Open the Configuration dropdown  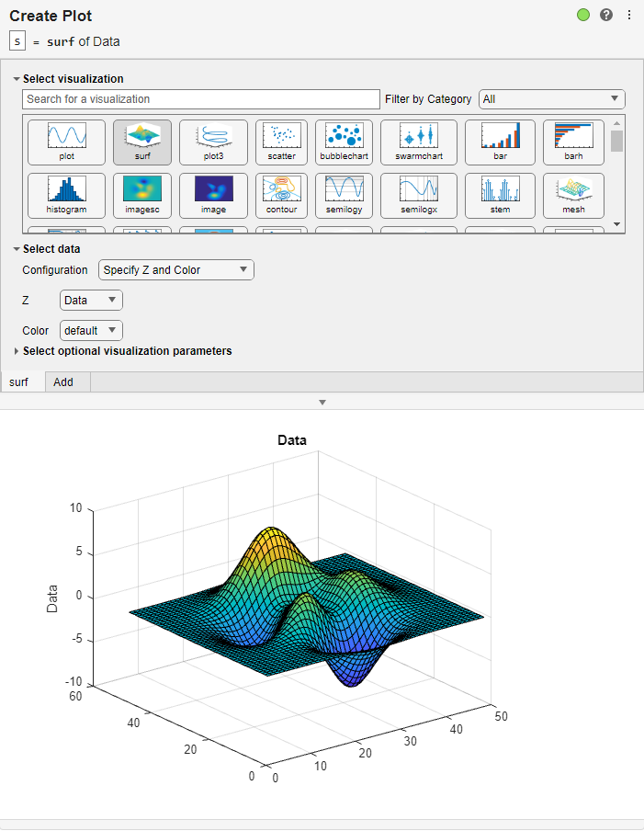coord(175,269)
